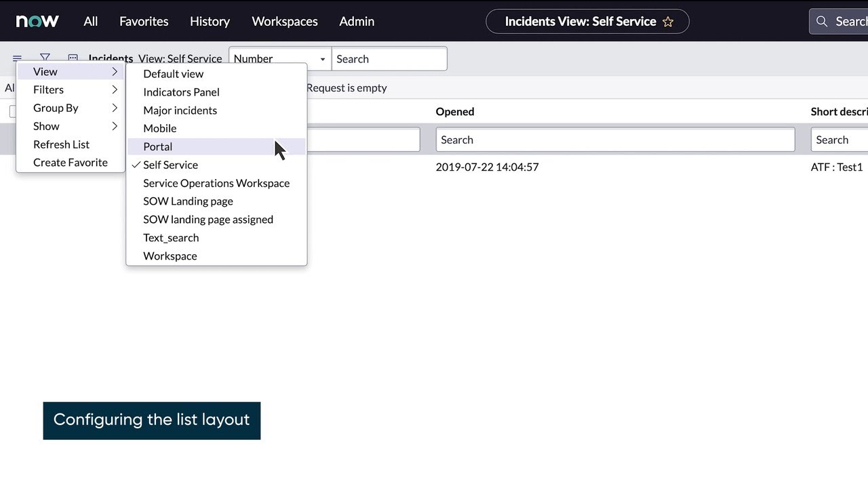Viewport: 868px width, 488px height.
Task: Click the global Search field in header
Action: [x=839, y=22]
